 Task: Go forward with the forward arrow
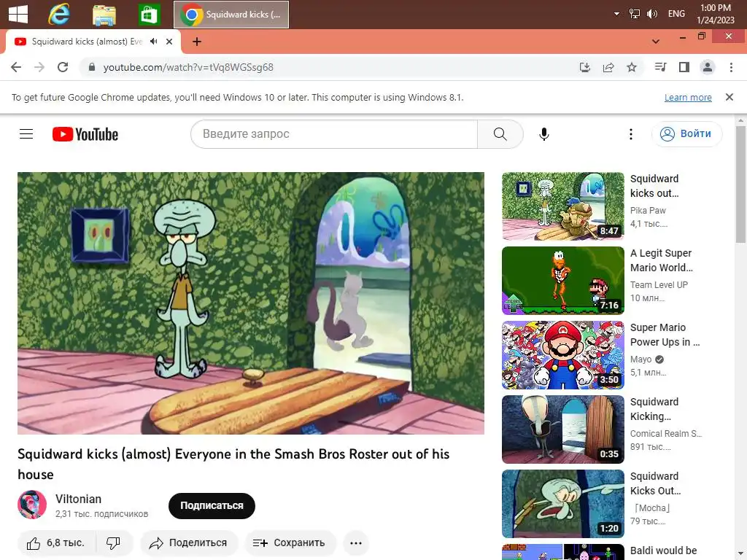(x=39, y=67)
